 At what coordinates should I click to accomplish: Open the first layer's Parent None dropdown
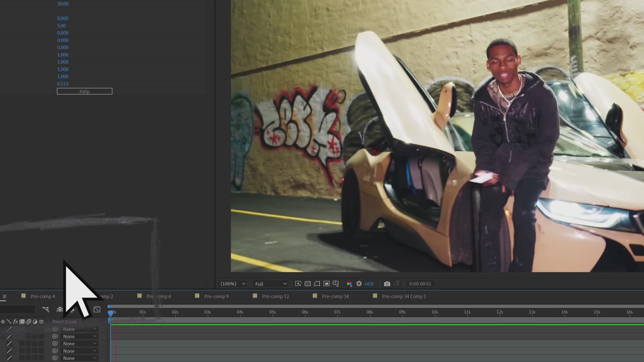click(79, 329)
